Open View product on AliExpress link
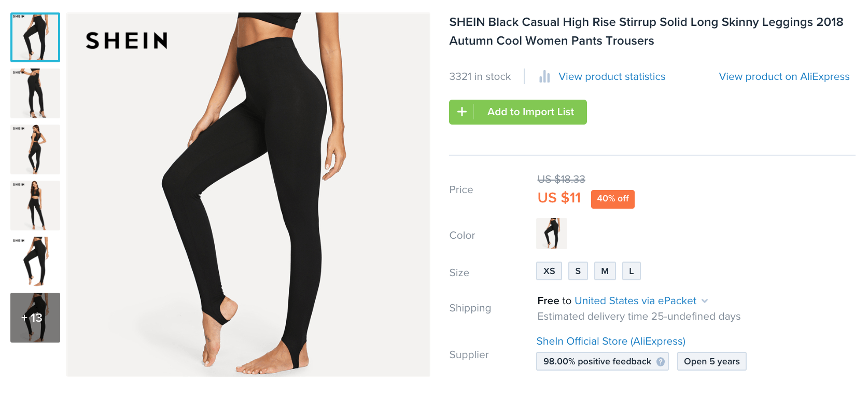Image resolution: width=868 pixels, height=409 pixels. click(x=783, y=77)
